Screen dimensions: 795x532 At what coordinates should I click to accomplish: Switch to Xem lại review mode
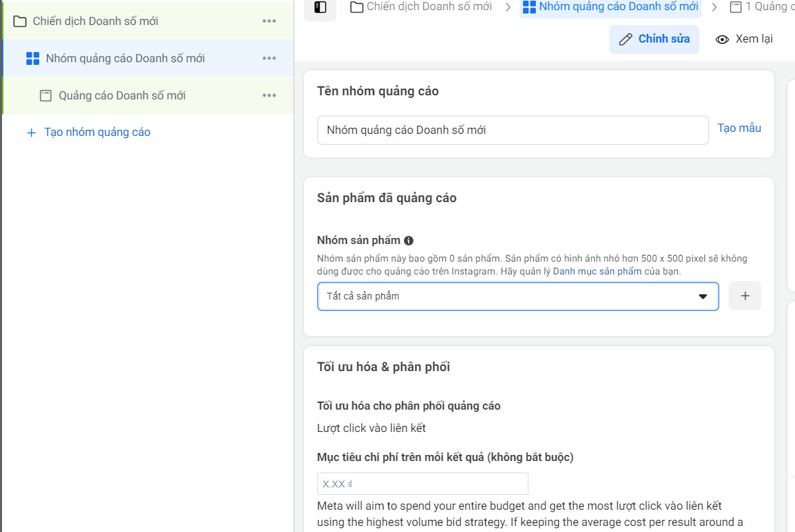point(744,39)
